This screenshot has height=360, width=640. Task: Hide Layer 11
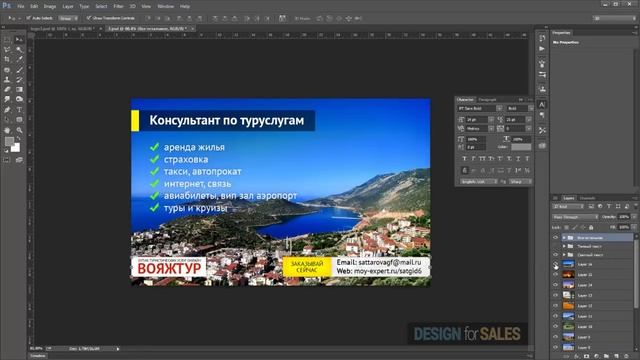556,316
